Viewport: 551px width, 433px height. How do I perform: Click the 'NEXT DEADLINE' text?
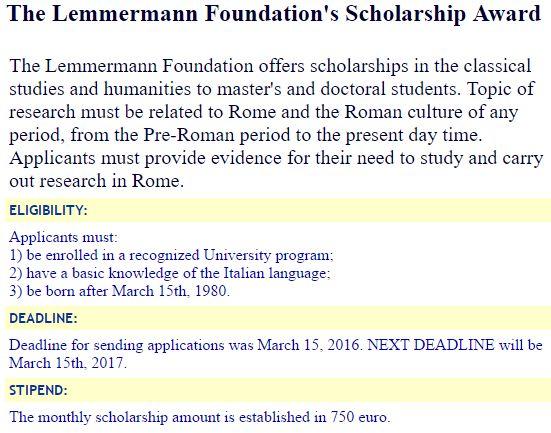(x=430, y=345)
